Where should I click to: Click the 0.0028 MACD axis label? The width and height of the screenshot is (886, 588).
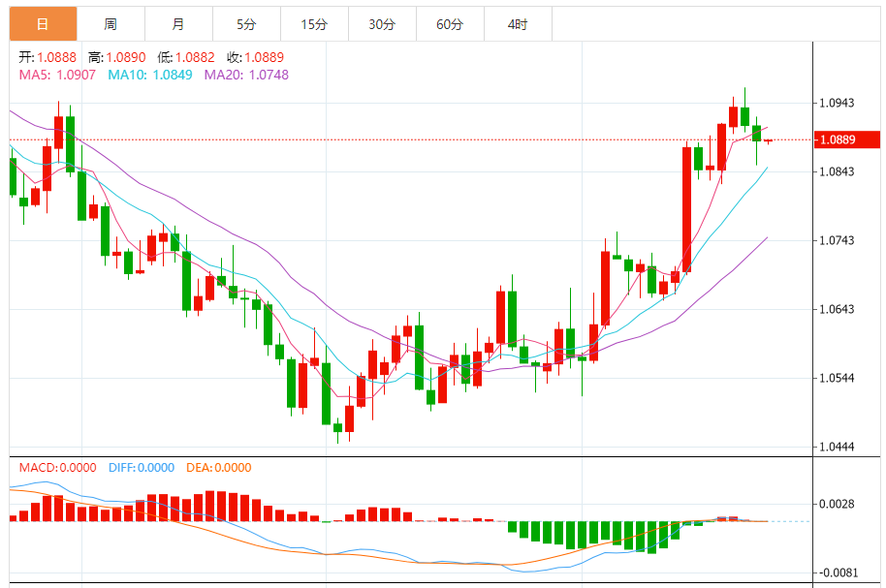[837, 504]
